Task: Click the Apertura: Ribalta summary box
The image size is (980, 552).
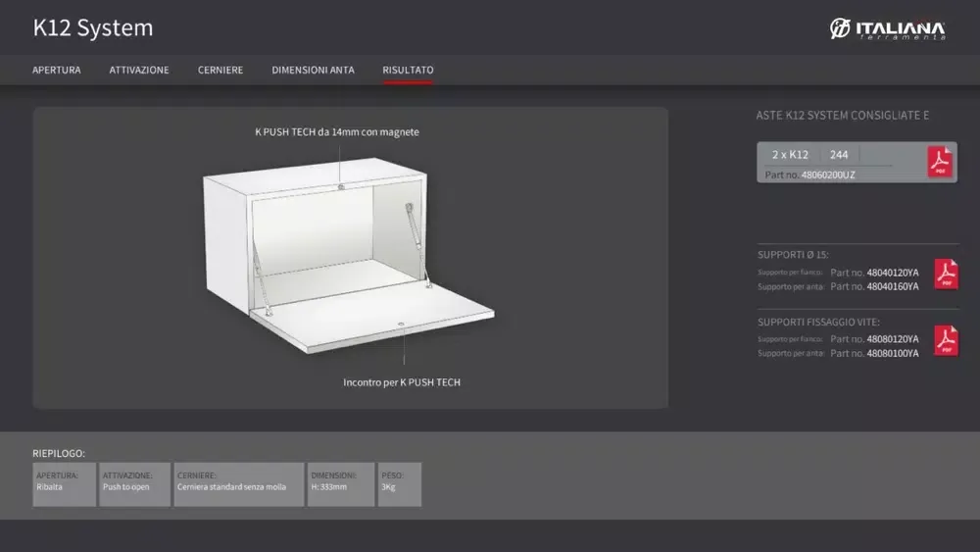Action: (65, 484)
